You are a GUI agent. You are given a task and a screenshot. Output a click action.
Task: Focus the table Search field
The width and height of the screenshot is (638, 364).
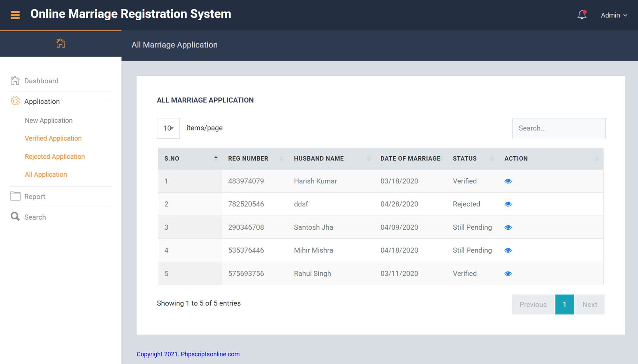(559, 128)
